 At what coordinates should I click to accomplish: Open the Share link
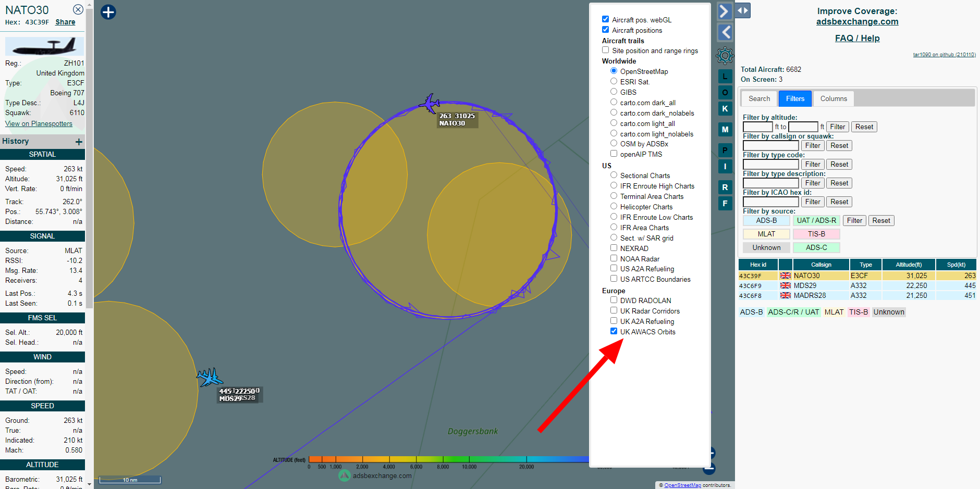(x=65, y=22)
